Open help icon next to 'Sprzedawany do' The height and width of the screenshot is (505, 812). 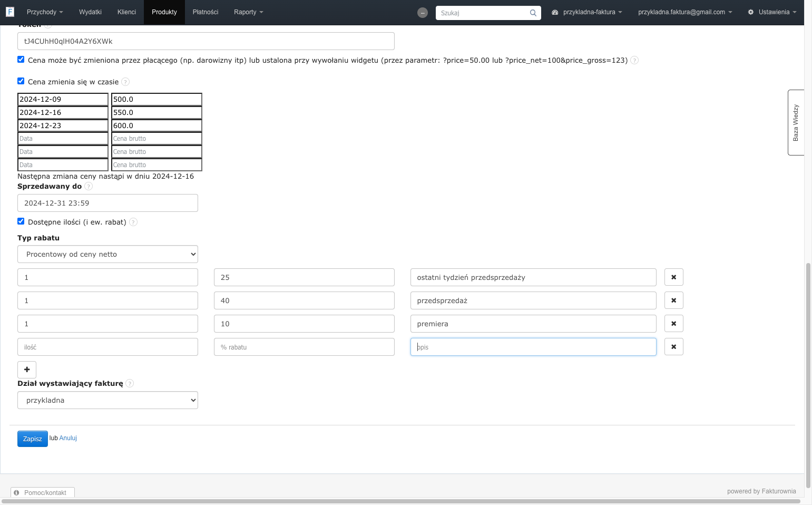89,186
